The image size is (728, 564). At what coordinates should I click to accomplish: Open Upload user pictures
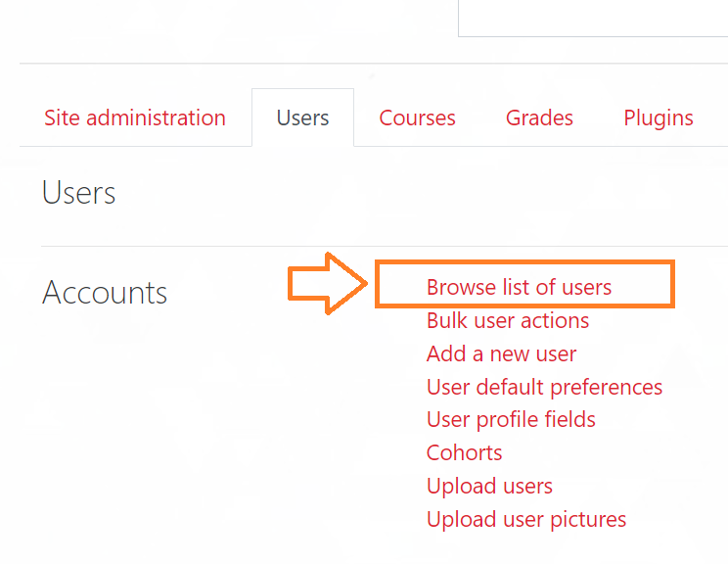pyautogui.click(x=526, y=519)
